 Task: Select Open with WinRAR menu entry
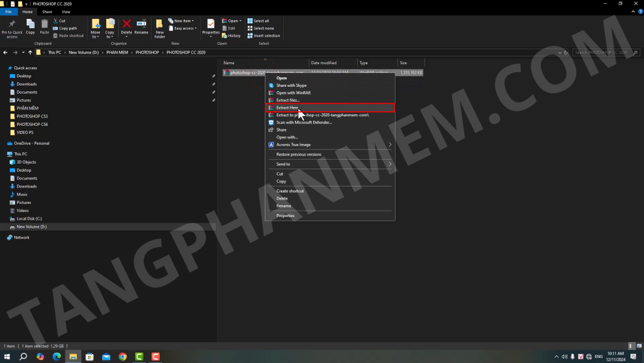pyautogui.click(x=293, y=92)
